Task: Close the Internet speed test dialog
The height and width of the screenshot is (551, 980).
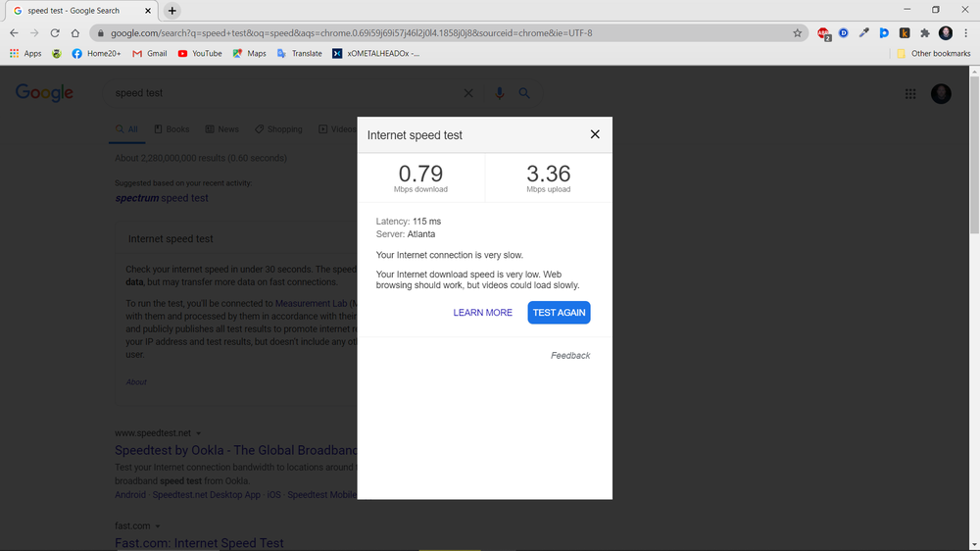Action: [594, 134]
